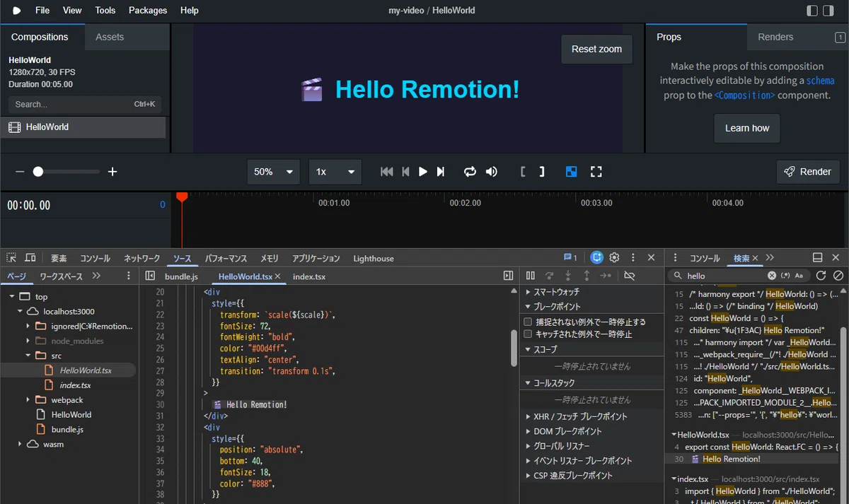Screen dimensions: 849x504
Task: Close the HelloWorld.tsx editor tab
Action: tap(278, 276)
